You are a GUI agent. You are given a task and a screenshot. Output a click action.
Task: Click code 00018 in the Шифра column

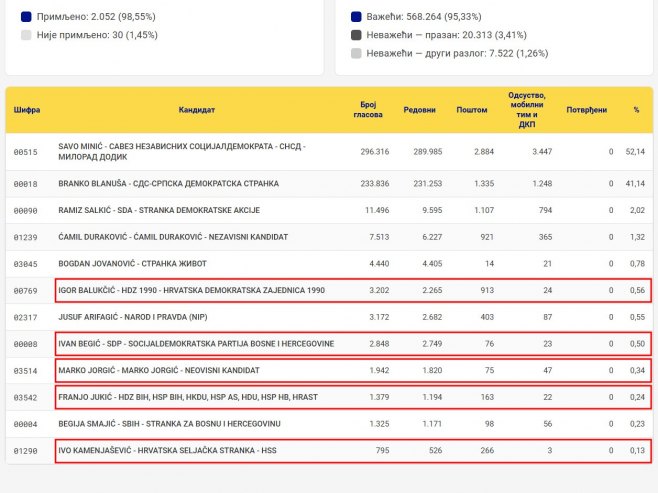(x=26, y=184)
